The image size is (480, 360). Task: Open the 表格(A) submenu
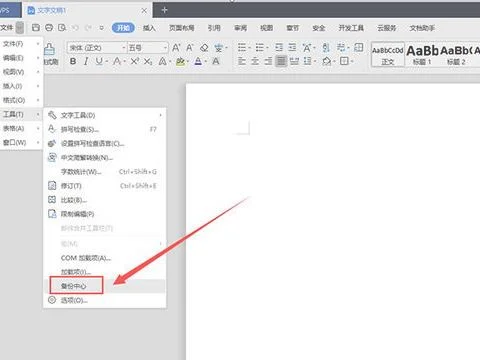[21, 128]
